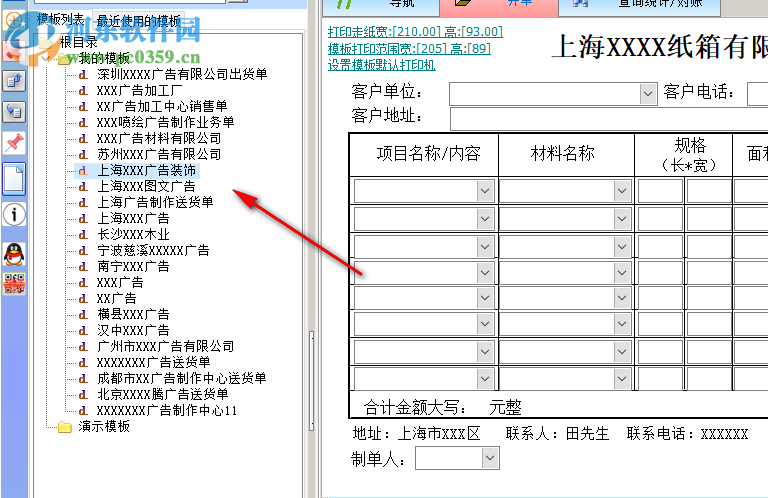768x498 pixels.
Task: Collapse the 我的模板 tree node
Action: pos(48,59)
